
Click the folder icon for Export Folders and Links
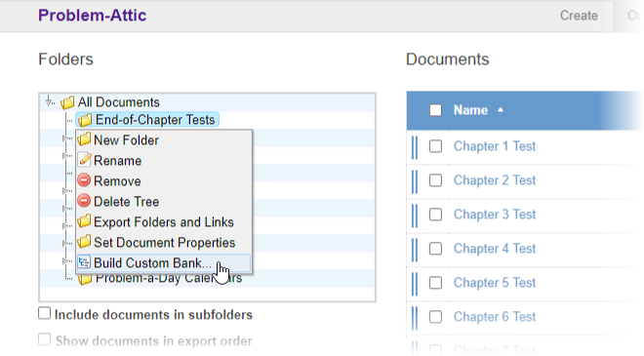pos(84,221)
